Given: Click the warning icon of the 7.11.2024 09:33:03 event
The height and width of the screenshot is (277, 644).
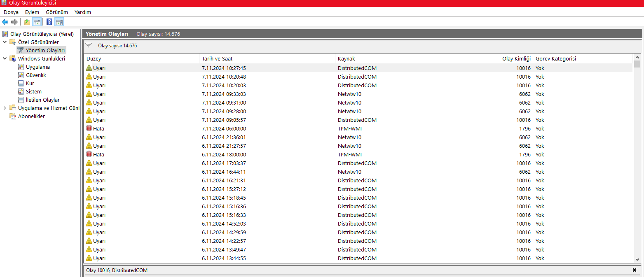Looking at the screenshot, I should tap(89, 94).
